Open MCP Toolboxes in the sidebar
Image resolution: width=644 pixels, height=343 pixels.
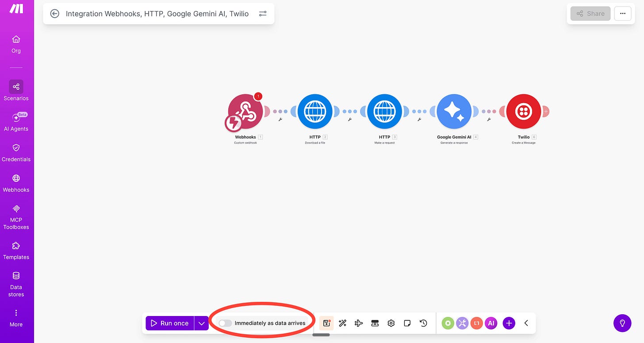point(16,217)
